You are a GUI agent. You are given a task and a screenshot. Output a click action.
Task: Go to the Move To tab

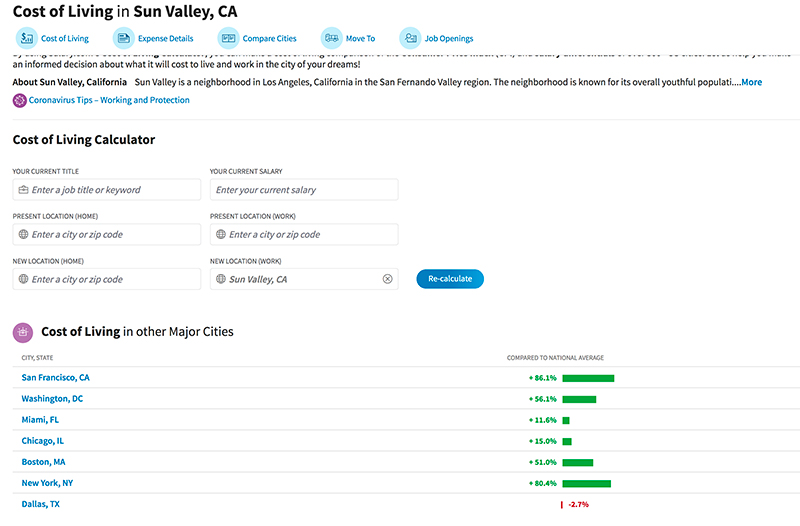click(x=360, y=38)
